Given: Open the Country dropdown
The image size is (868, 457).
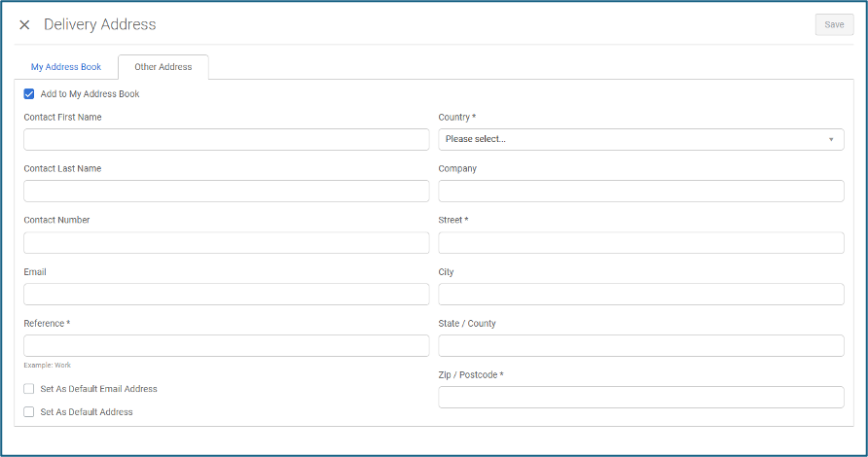Looking at the screenshot, I should tap(640, 139).
